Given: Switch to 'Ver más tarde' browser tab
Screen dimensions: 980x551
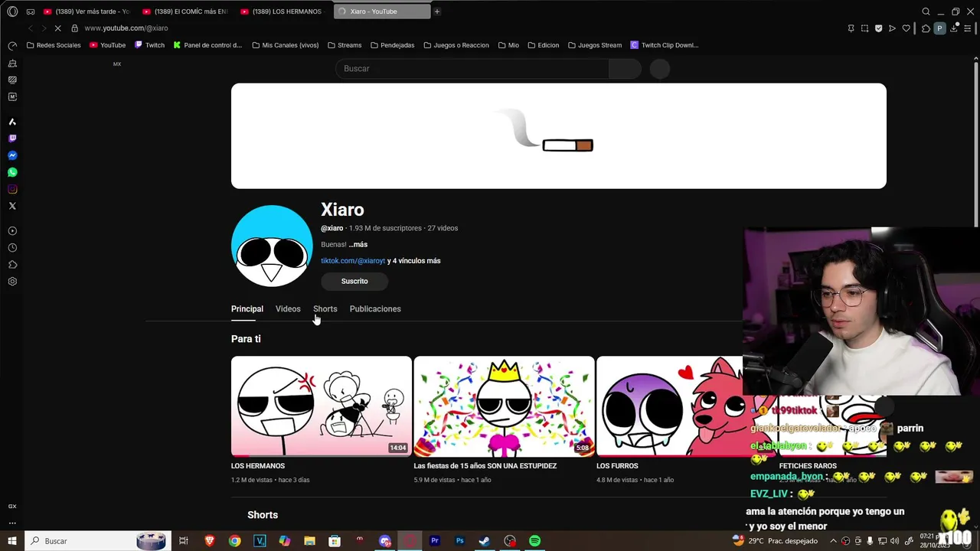Looking at the screenshot, I should coord(87,11).
